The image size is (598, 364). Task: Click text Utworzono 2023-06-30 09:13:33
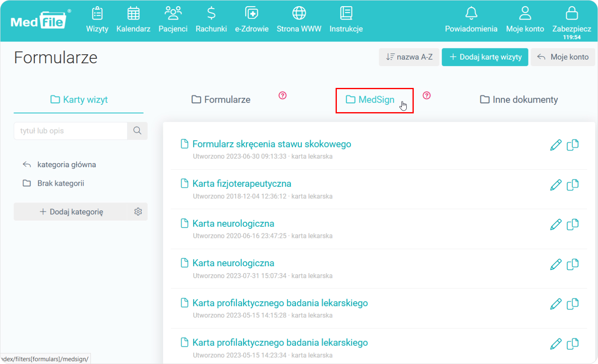(240, 157)
